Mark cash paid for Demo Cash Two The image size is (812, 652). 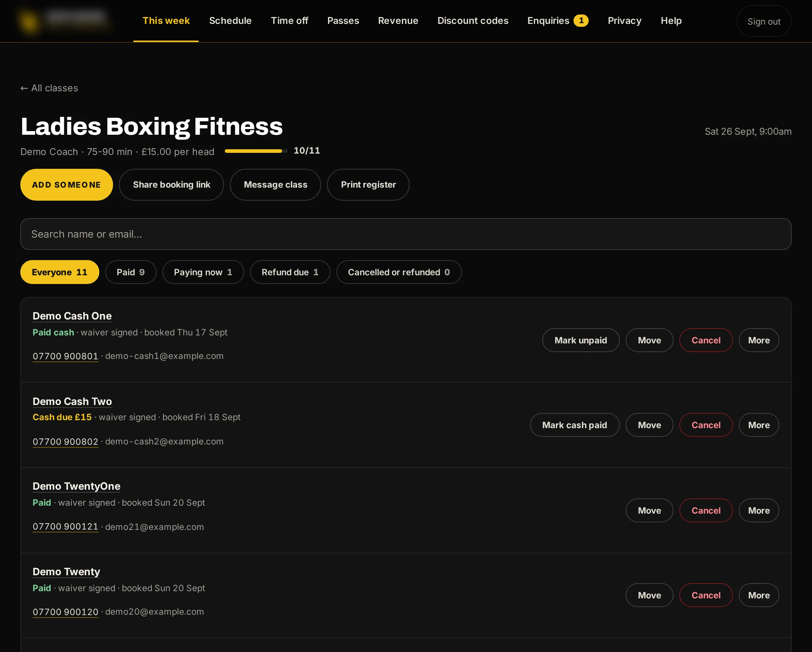click(x=574, y=425)
